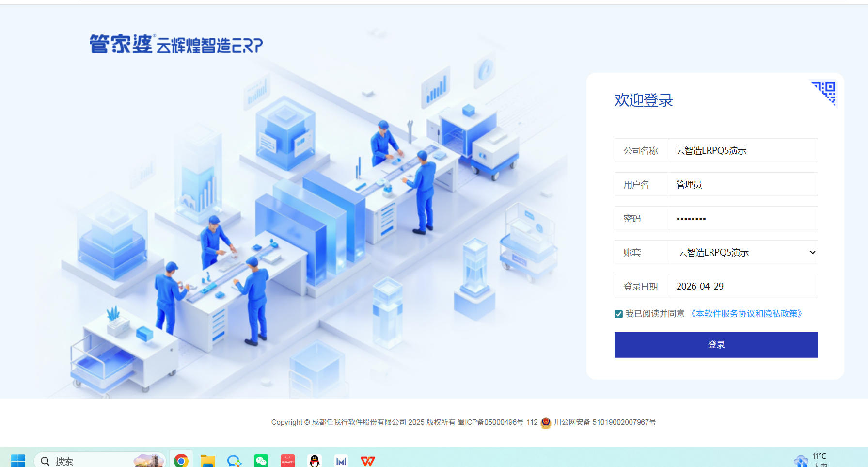Image resolution: width=868 pixels, height=467 pixels.
Task: Click the police badge icon in footer
Action: (546, 423)
